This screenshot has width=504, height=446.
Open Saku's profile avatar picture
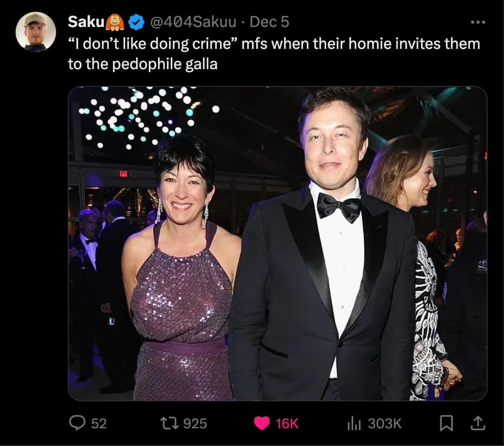(x=36, y=32)
